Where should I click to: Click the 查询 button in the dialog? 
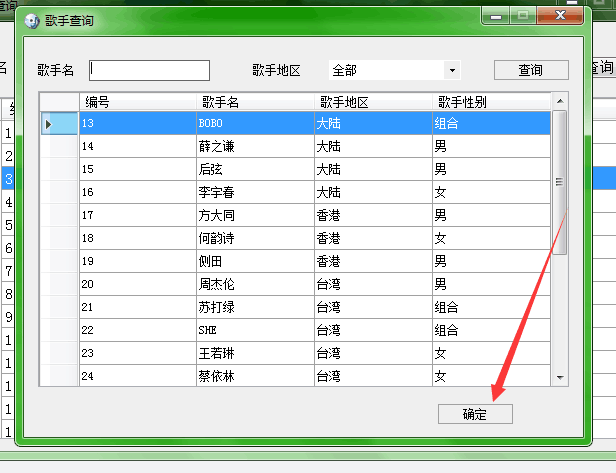click(531, 70)
